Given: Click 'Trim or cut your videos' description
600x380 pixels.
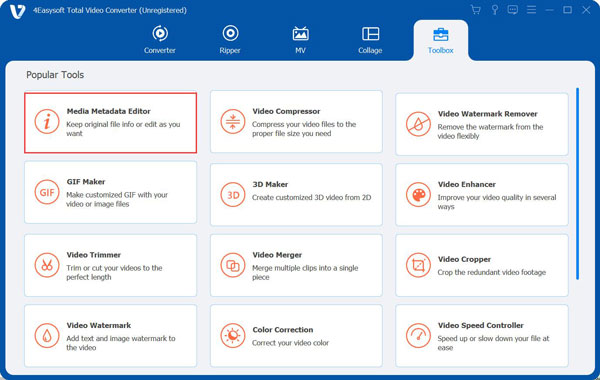Looking at the screenshot, I should 114,272.
